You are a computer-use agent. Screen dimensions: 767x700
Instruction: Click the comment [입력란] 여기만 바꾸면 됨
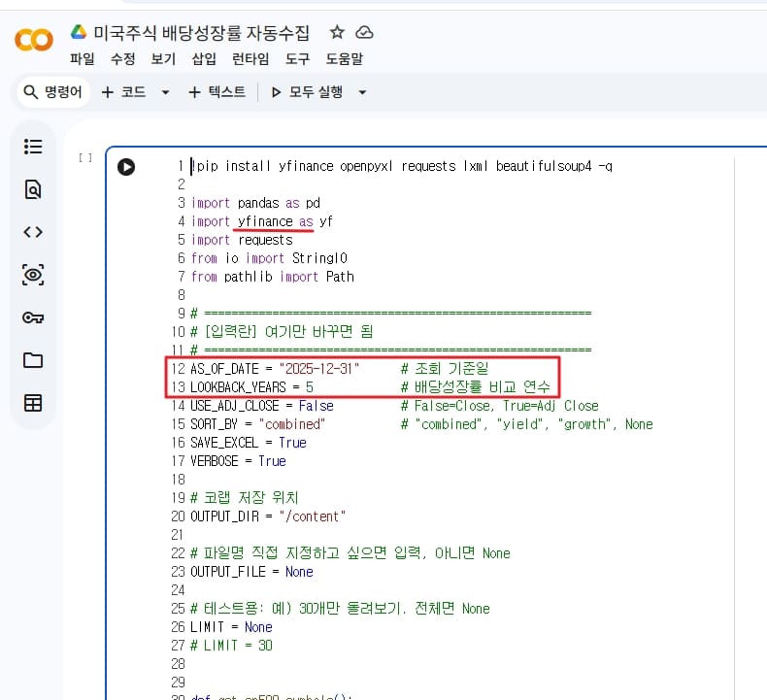pyautogui.click(x=282, y=332)
